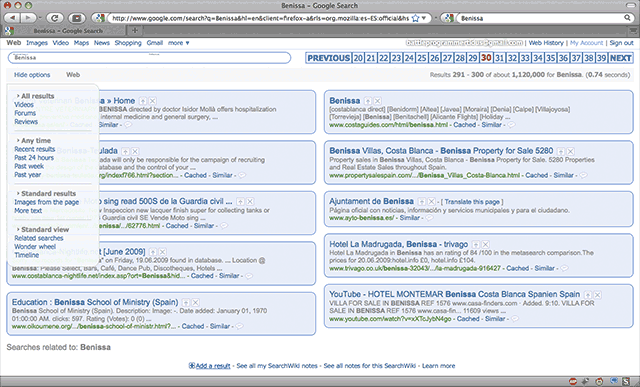Click Translate this page link
640x387 pixels.
(472, 202)
